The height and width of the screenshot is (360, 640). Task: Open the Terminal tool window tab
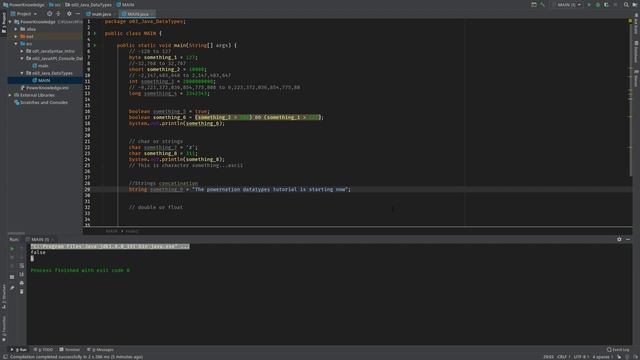[70, 350]
